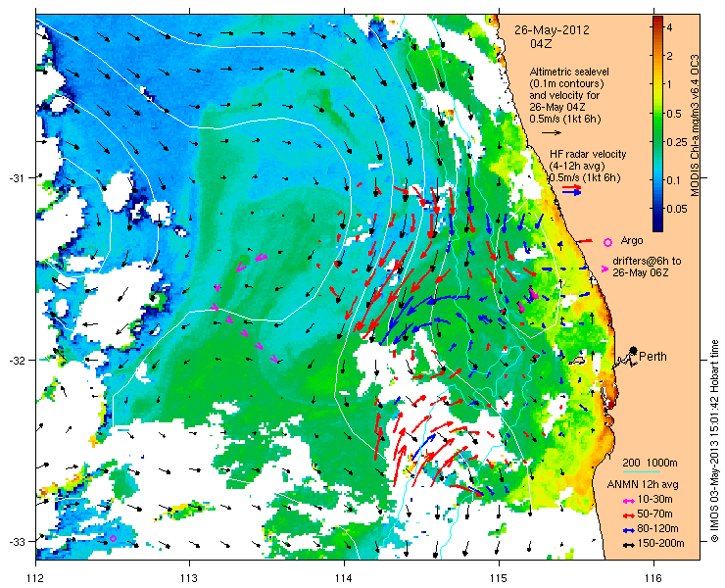Click the MODIS Chl-a colorbar axis title
This screenshot has height=588, width=725.
694,125
